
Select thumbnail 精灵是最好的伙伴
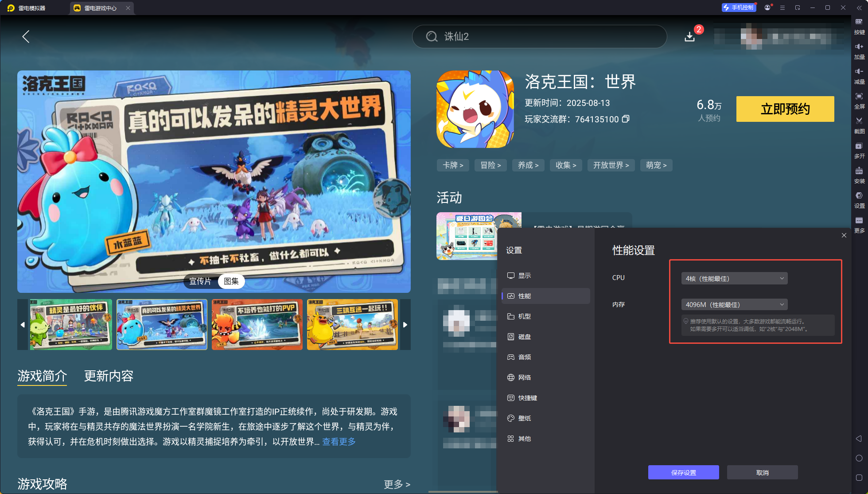[x=71, y=325]
